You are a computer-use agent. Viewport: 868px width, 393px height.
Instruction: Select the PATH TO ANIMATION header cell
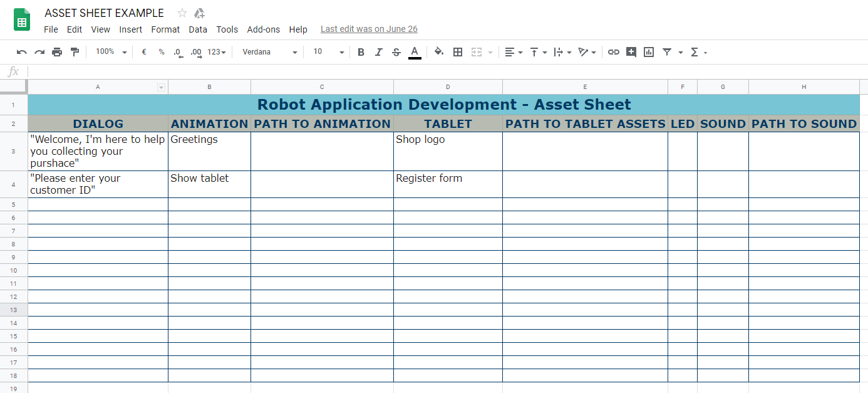click(323, 123)
